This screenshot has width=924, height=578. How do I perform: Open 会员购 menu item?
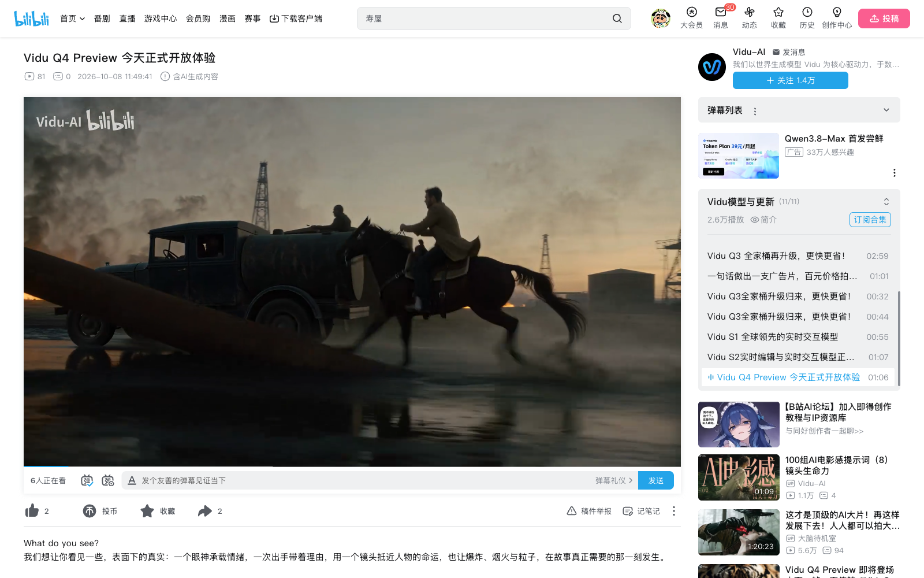198,18
